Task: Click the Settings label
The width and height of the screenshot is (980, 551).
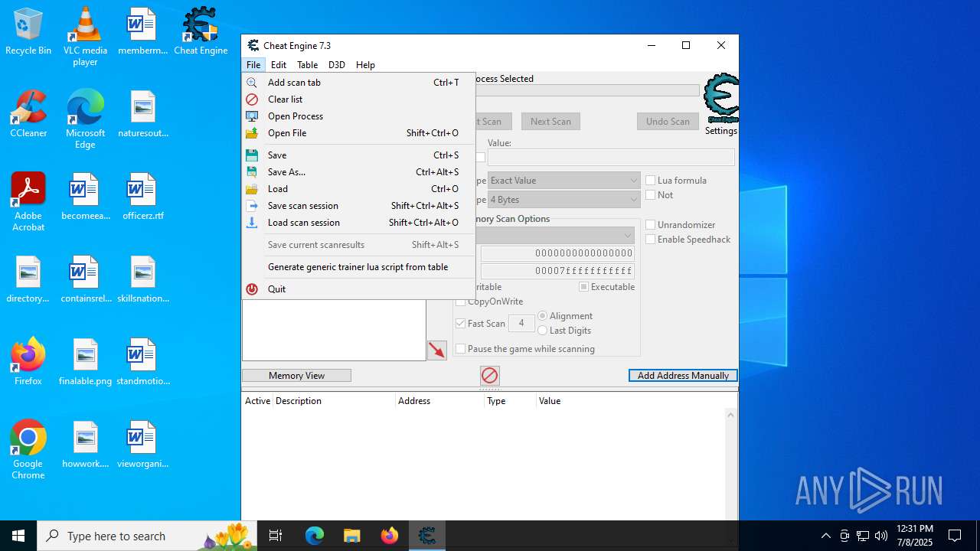Action: (721, 131)
